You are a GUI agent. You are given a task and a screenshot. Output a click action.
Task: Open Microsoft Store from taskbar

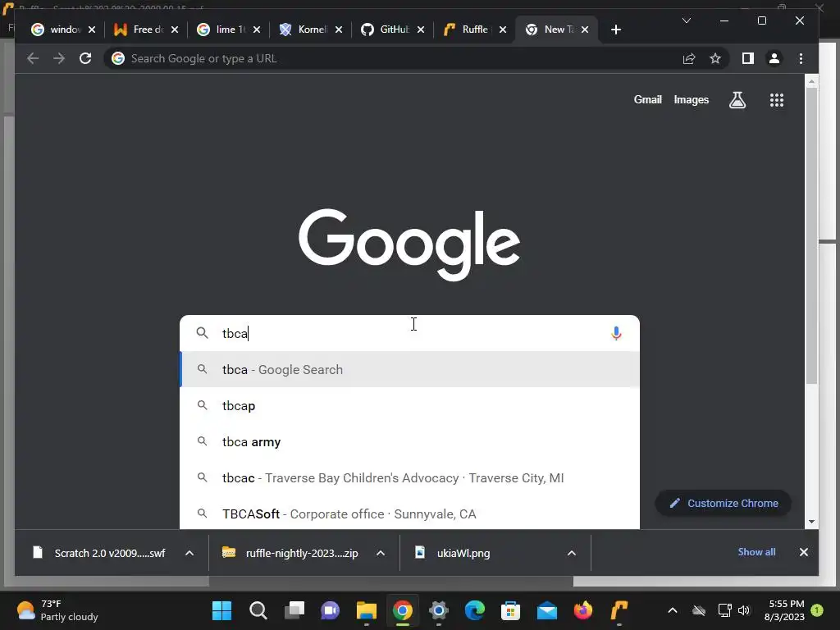tap(510, 610)
